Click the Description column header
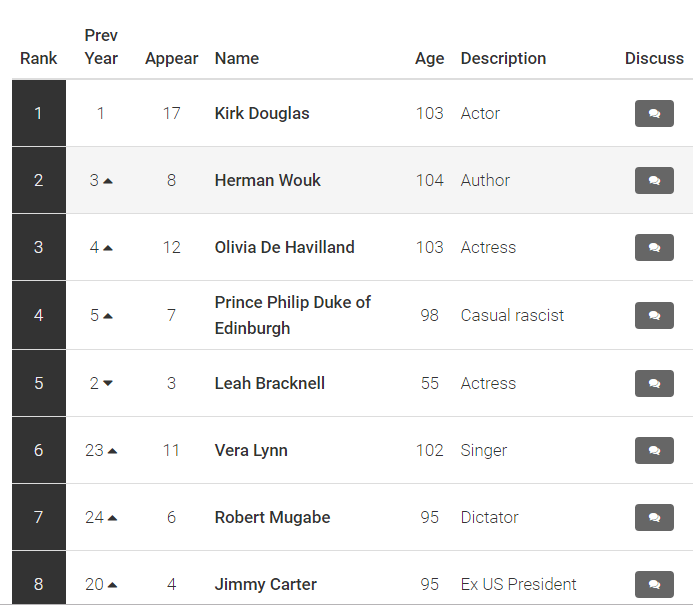Viewport: 693px width, 611px height. [x=503, y=58]
